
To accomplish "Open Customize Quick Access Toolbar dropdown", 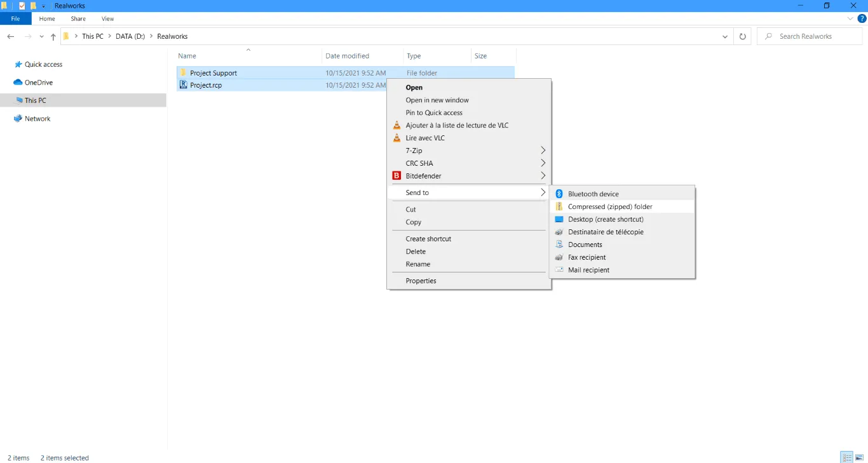I will pyautogui.click(x=44, y=6).
